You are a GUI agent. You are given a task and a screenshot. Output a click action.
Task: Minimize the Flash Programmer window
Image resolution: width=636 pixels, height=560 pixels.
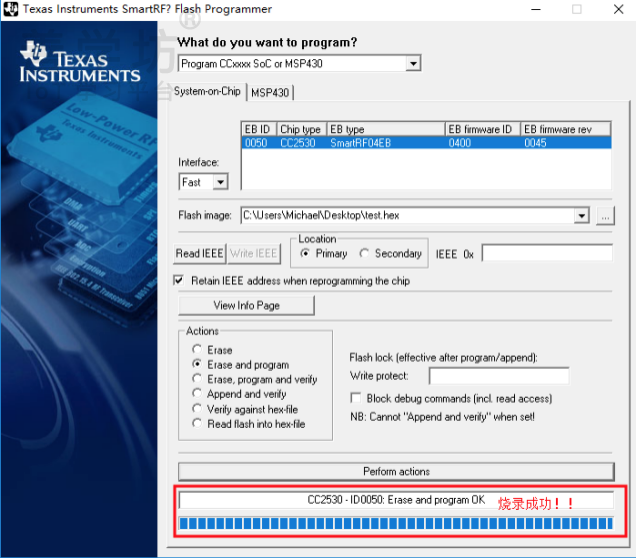536,9
